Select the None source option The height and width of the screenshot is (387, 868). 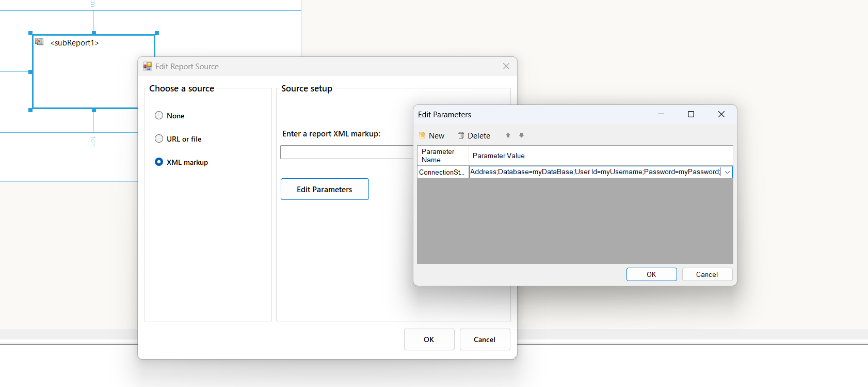pyautogui.click(x=159, y=116)
